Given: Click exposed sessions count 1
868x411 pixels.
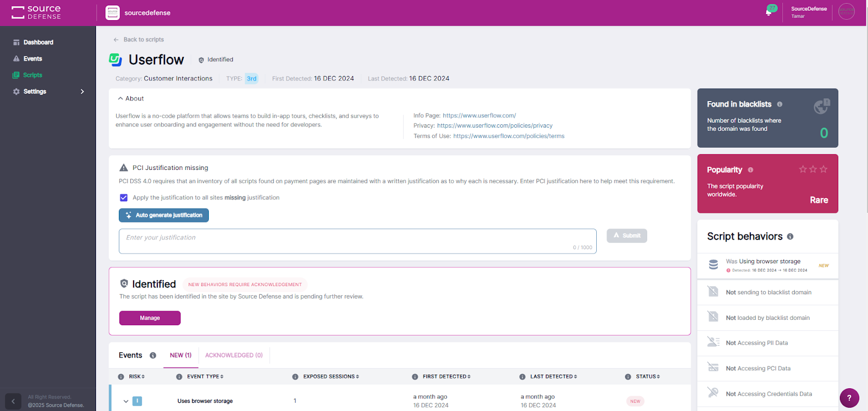Looking at the screenshot, I should (295, 401).
